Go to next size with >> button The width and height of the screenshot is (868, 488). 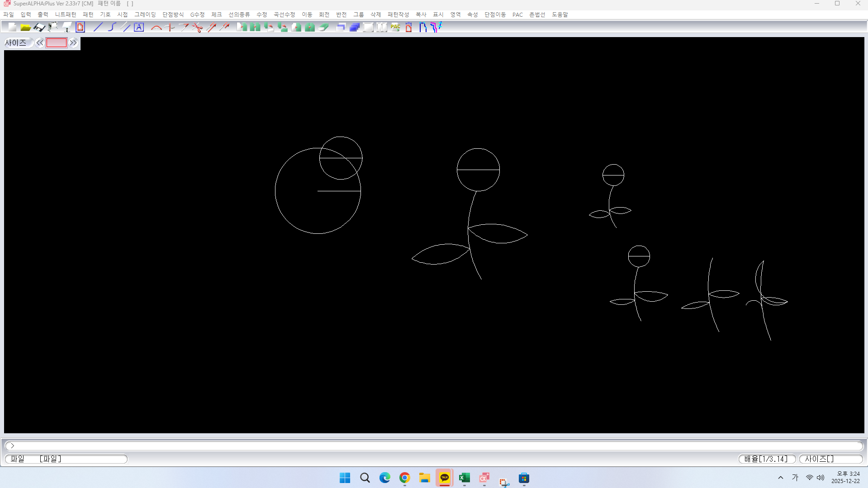(x=73, y=43)
